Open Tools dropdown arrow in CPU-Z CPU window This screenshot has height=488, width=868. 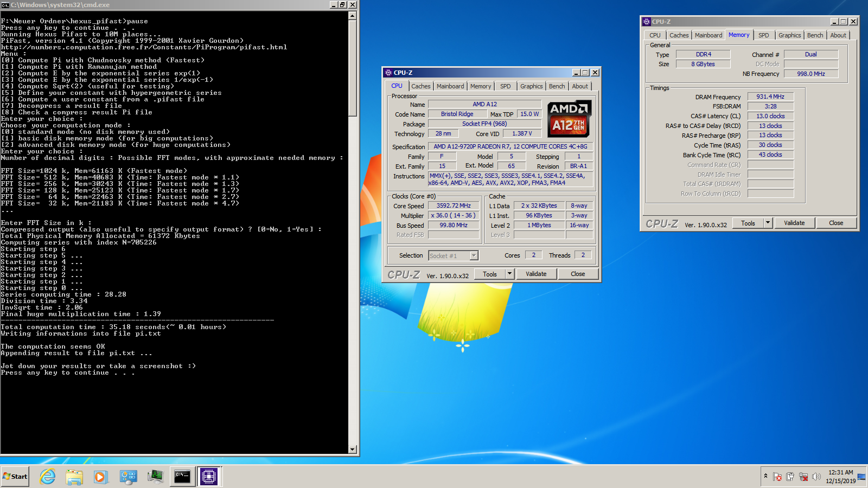509,274
